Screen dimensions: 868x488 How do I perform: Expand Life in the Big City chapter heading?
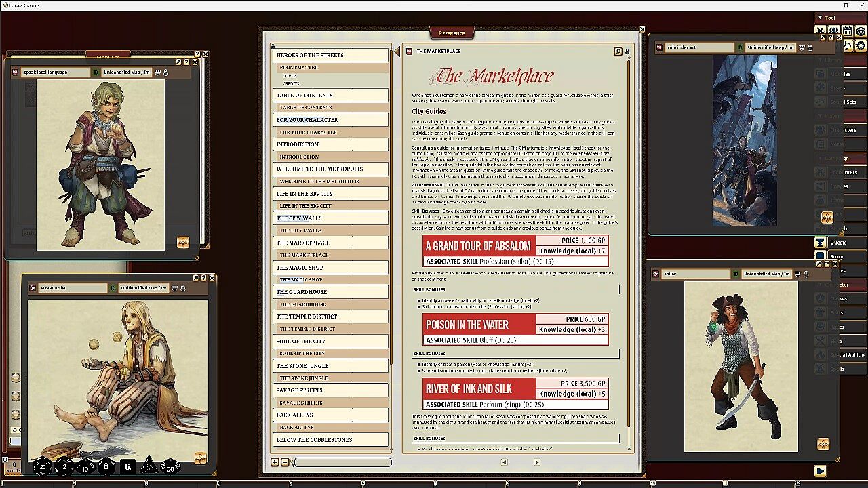331,194
